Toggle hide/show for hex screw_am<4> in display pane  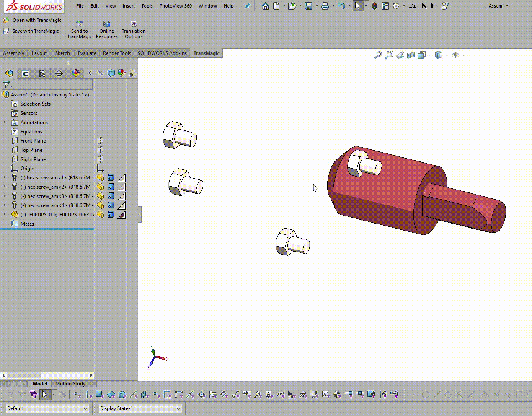click(x=100, y=205)
